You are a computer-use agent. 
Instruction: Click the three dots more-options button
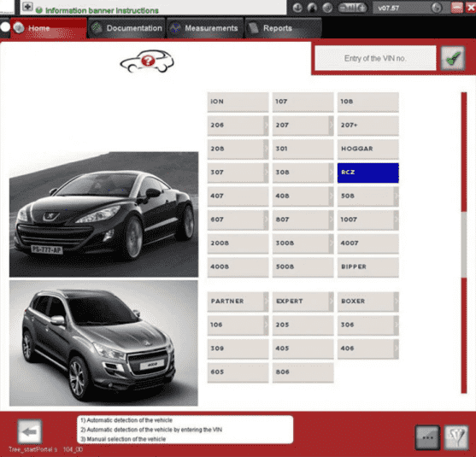coord(427,437)
